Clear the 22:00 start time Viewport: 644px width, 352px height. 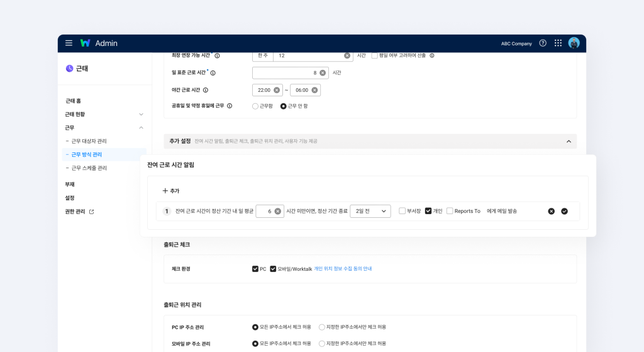tap(277, 90)
